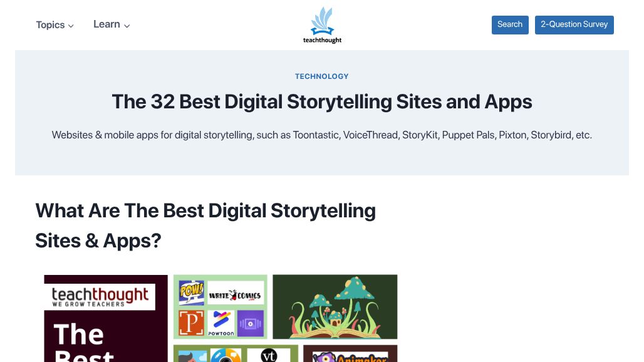Click the orange P Pixton icon
644x362 pixels.
click(192, 322)
